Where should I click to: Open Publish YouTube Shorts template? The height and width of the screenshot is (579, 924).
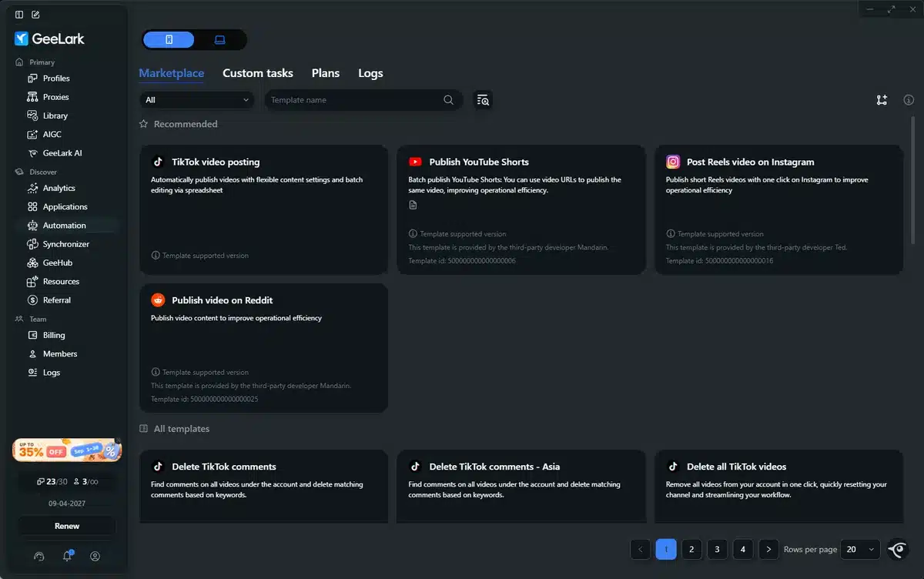click(521, 209)
